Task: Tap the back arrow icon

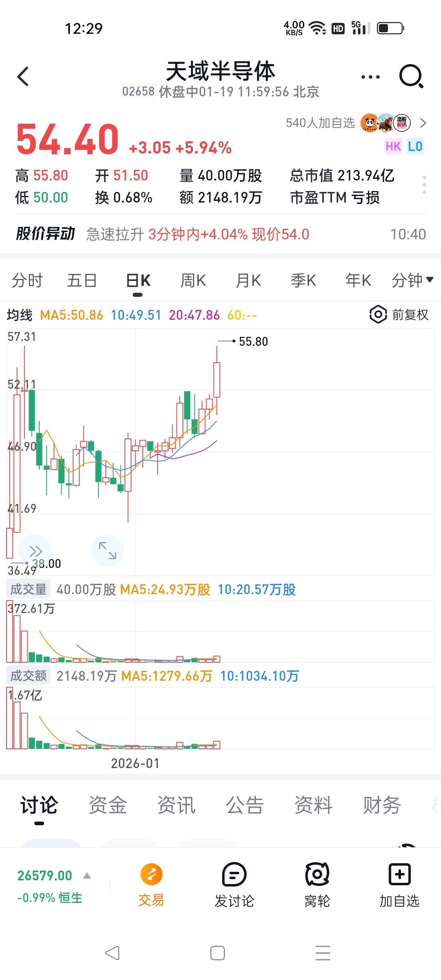Action: tap(23, 76)
